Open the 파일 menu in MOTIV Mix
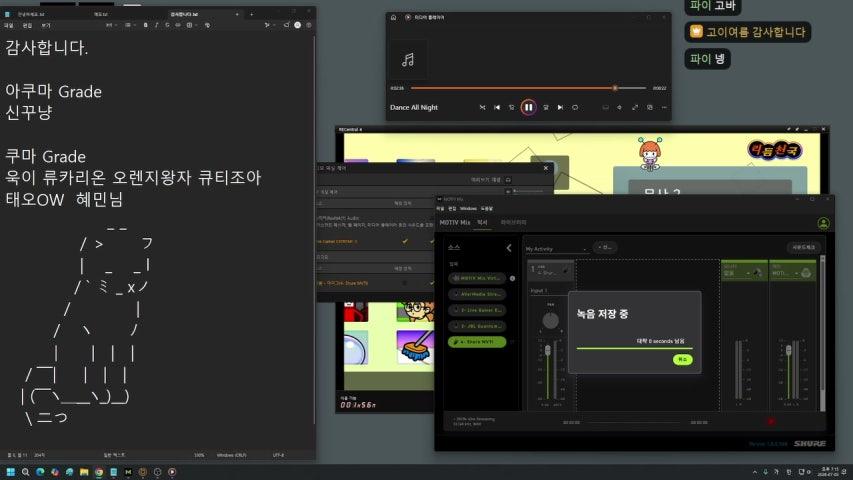 440,208
